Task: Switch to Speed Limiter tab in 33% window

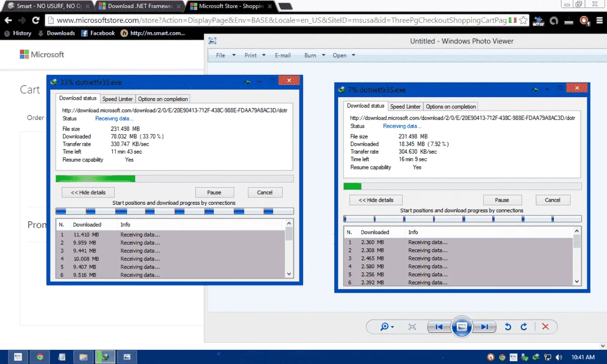Action: 117,99
